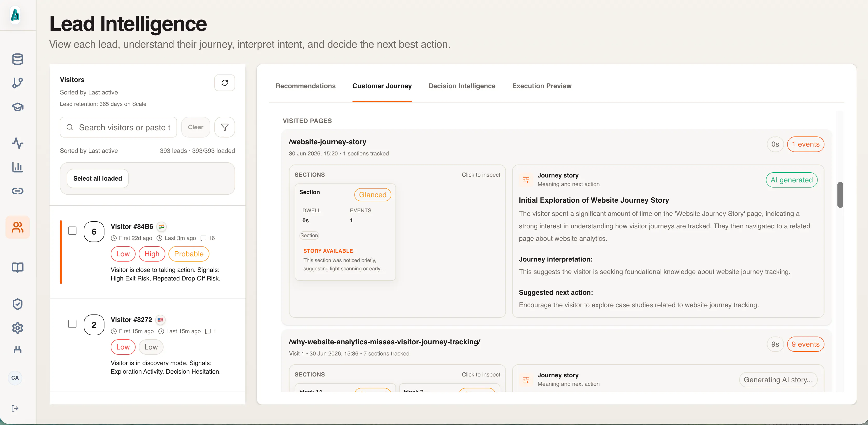
Task: Switch to the Recommendations tab
Action: click(x=306, y=86)
